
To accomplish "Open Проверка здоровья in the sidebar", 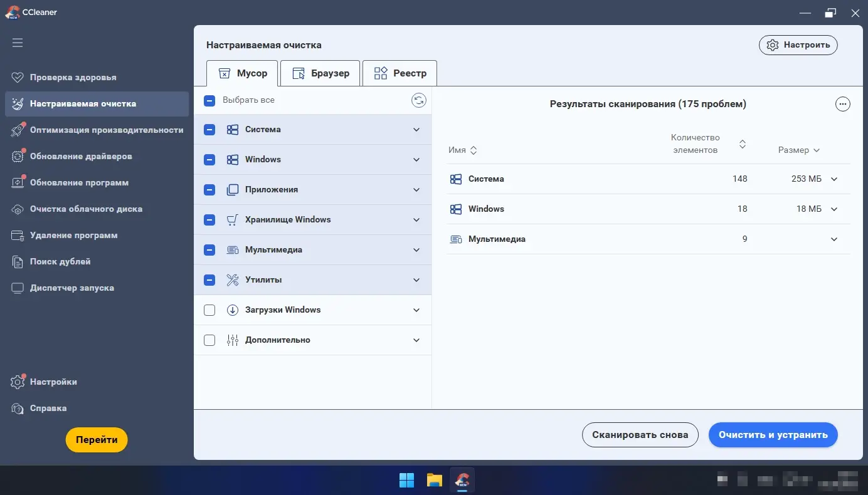I will [x=97, y=78].
